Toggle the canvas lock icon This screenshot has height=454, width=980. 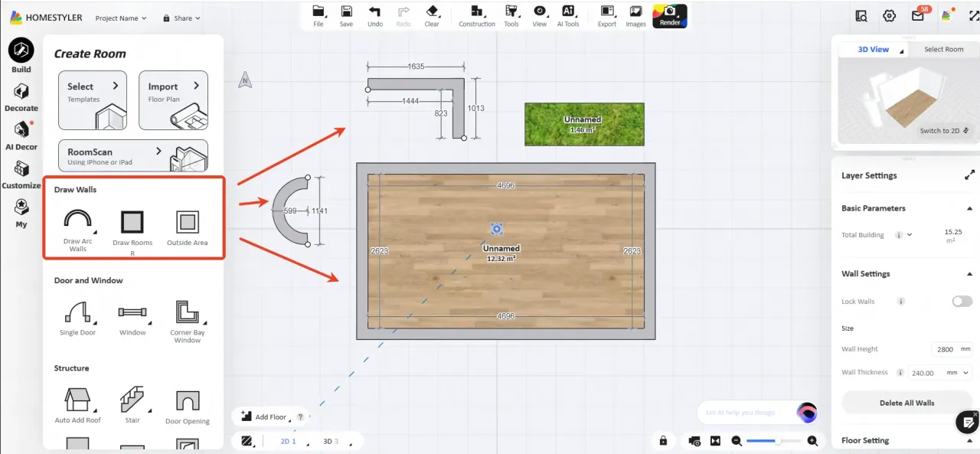point(663,441)
